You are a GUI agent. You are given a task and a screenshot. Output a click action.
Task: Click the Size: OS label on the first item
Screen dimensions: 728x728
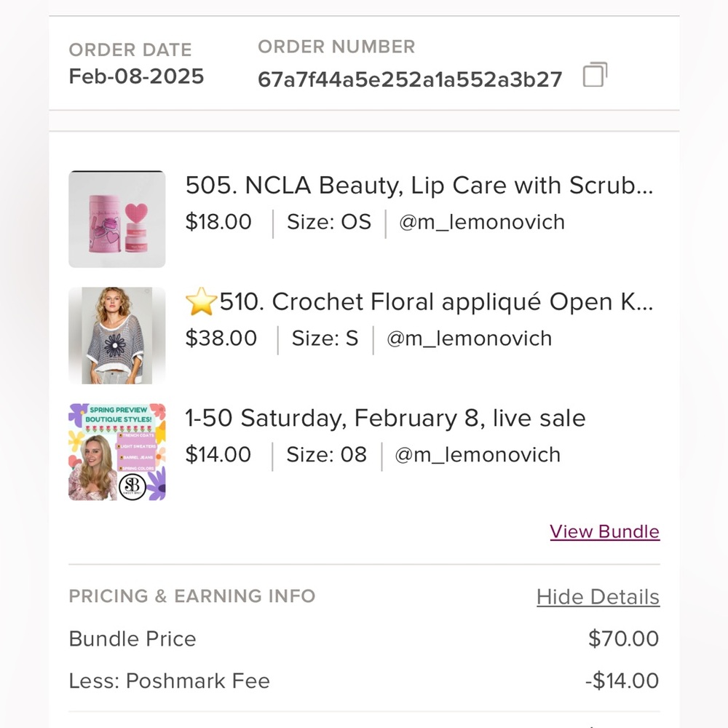tap(329, 223)
